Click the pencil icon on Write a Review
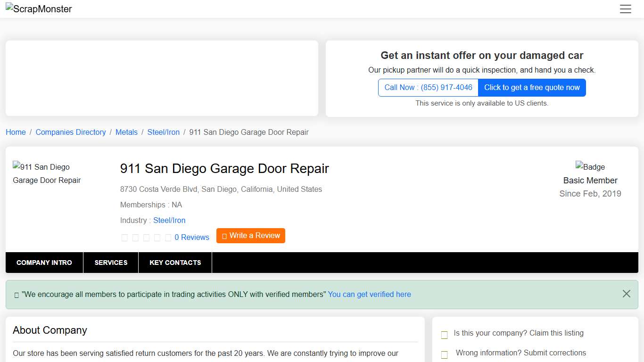 (x=224, y=235)
